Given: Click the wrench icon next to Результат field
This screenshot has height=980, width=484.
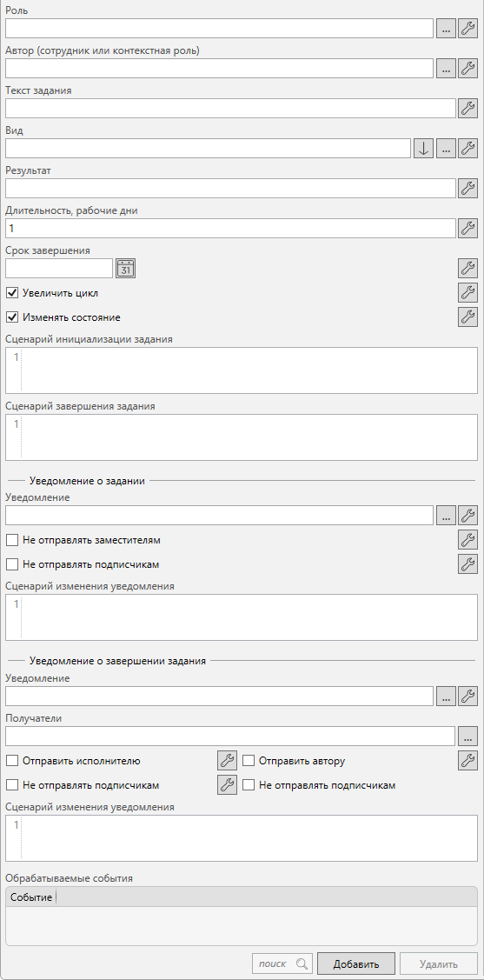Looking at the screenshot, I should point(467,189).
